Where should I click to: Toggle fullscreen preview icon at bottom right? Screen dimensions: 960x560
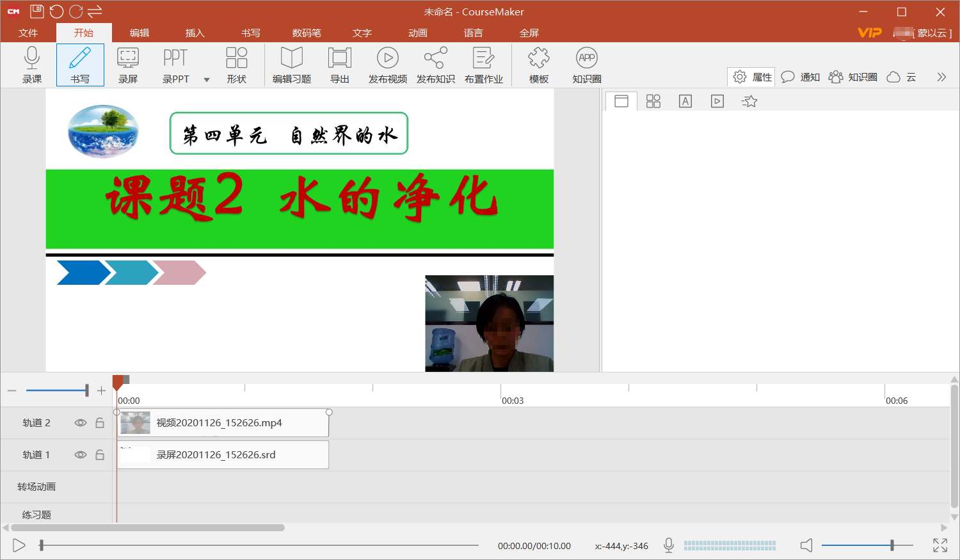coord(940,545)
